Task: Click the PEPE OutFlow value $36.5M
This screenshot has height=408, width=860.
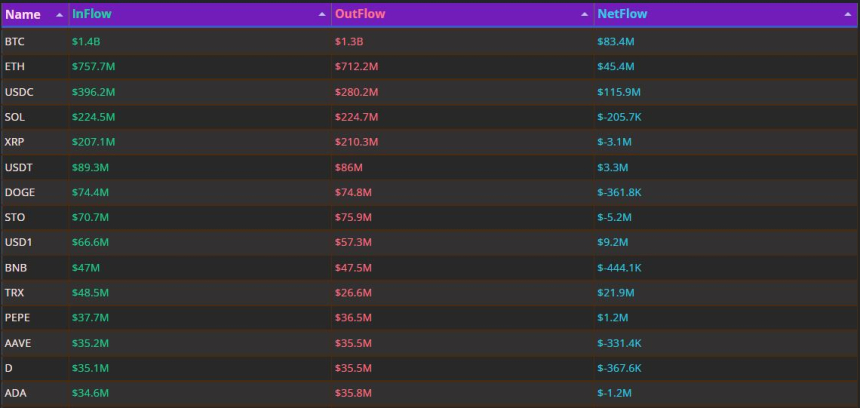Action: point(353,318)
